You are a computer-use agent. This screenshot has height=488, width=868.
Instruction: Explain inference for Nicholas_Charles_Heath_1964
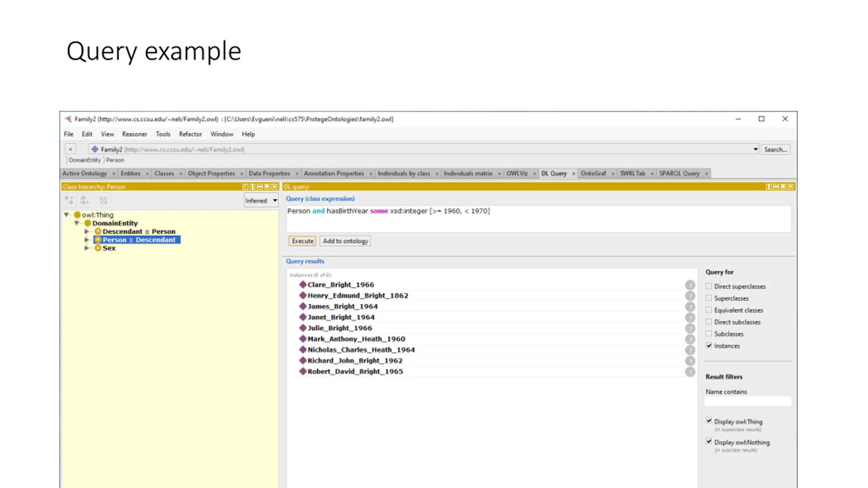point(690,350)
